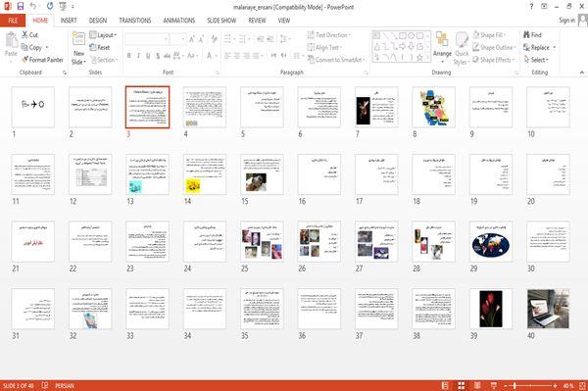Select slide 29 thumbnail with world map
This screenshot has height=391, width=588.
coord(491,242)
